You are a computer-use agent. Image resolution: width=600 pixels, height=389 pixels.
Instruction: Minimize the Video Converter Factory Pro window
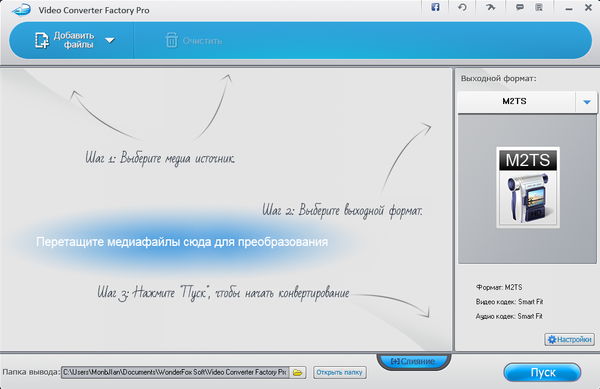click(569, 8)
